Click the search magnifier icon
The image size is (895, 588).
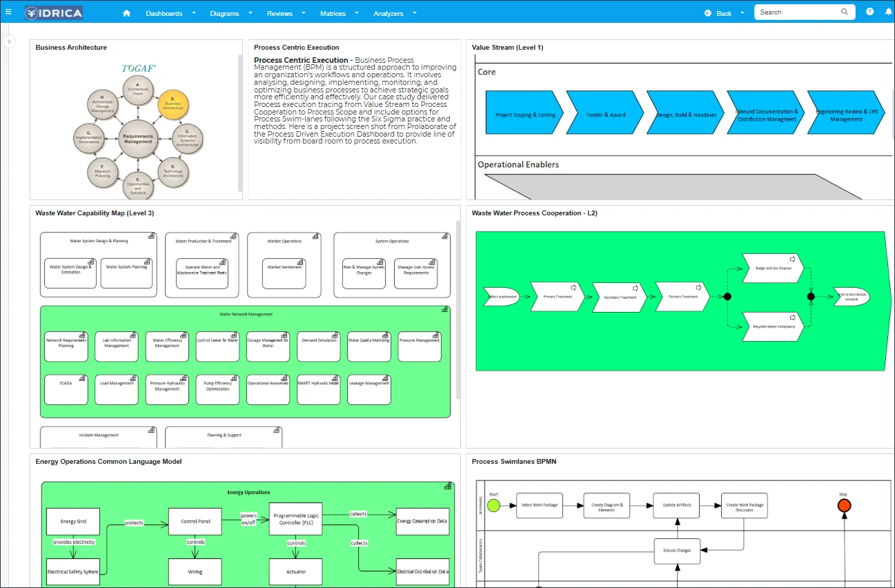(x=845, y=12)
